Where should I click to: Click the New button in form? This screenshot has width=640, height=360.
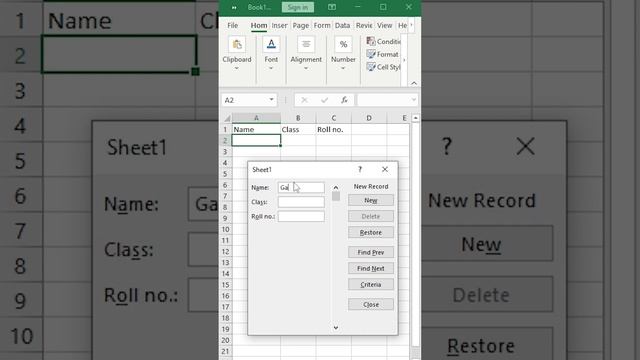coord(371,200)
